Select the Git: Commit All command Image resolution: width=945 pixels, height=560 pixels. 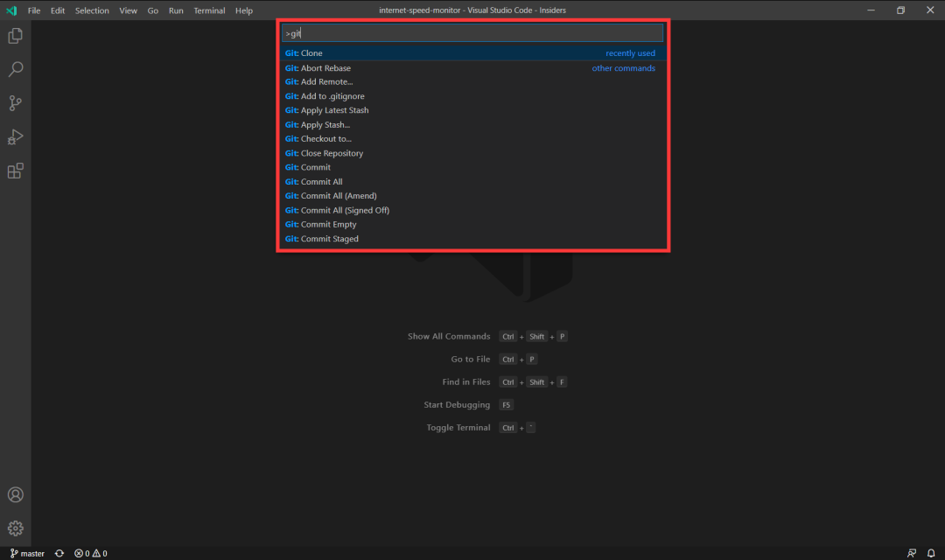472,181
